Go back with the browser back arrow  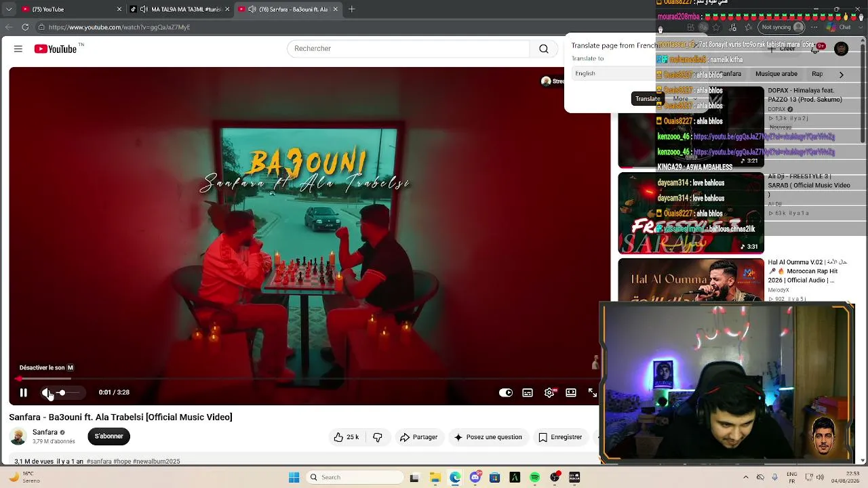(9, 27)
